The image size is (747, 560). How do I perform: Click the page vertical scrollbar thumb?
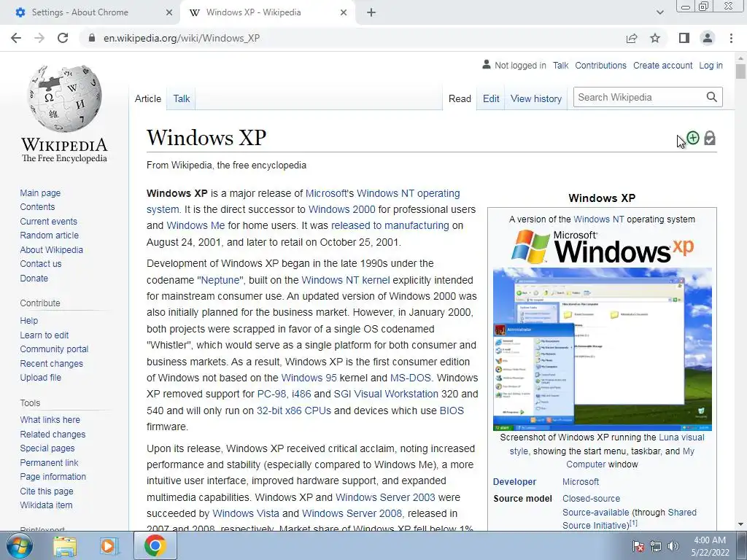740,71
